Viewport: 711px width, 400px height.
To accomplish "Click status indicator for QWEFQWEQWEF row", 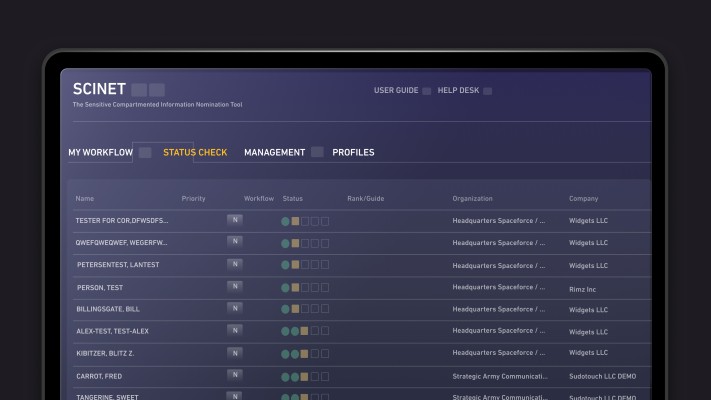I will [305, 244].
